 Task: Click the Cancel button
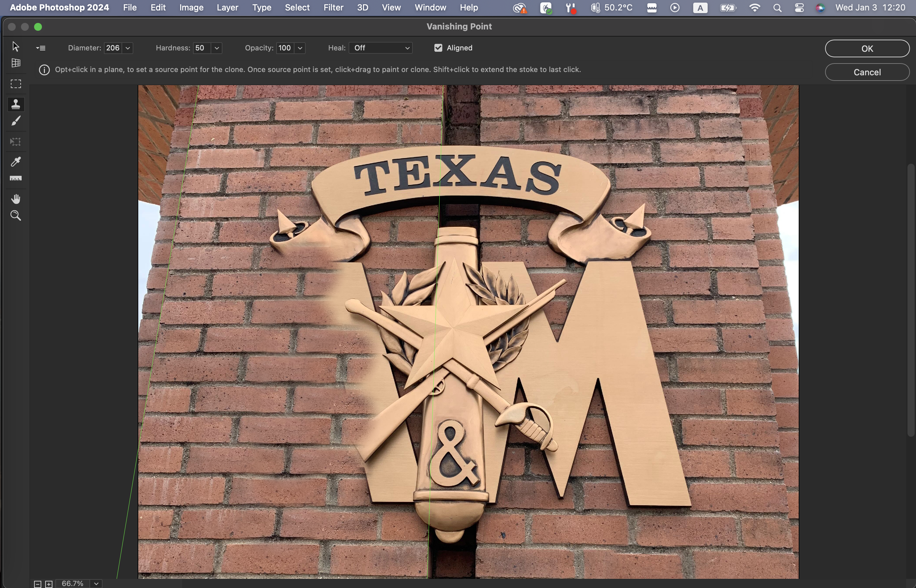867,72
